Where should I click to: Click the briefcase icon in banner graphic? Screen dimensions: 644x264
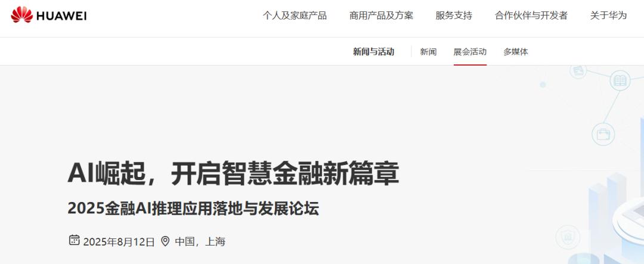[603, 134]
